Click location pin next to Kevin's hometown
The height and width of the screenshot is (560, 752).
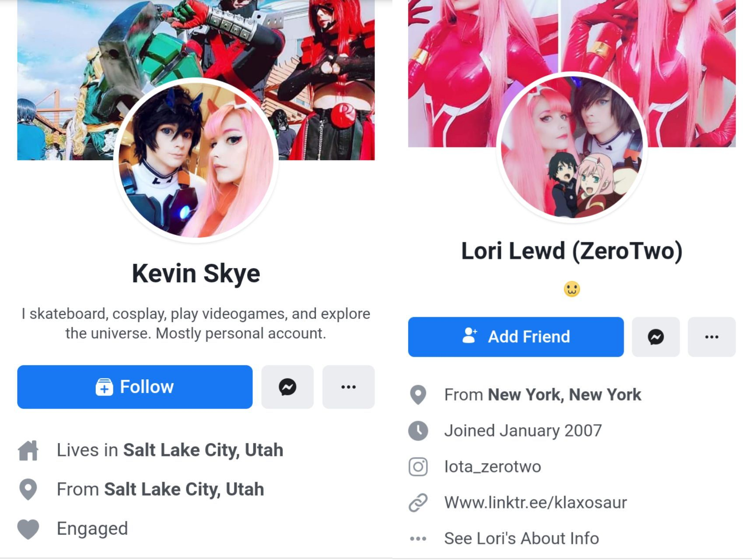28,490
